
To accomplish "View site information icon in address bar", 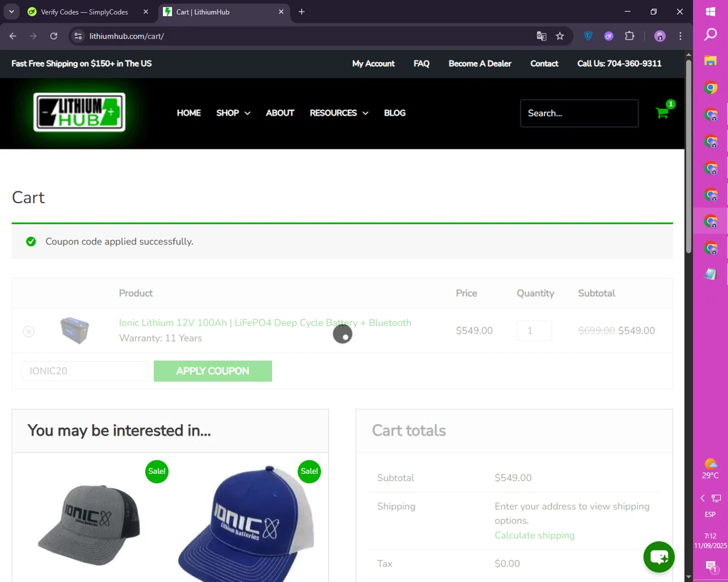I will tap(78, 36).
